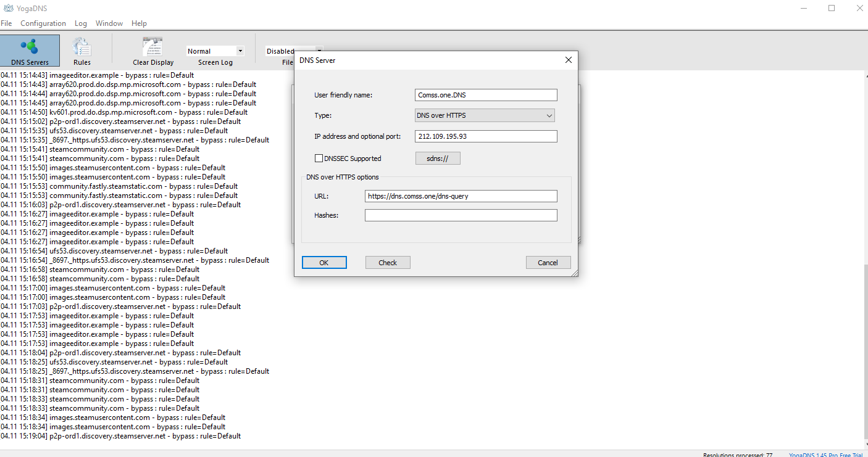Viewport: 868px width, 457px height.
Task: Click the empty Hashes input field
Action: click(x=461, y=215)
